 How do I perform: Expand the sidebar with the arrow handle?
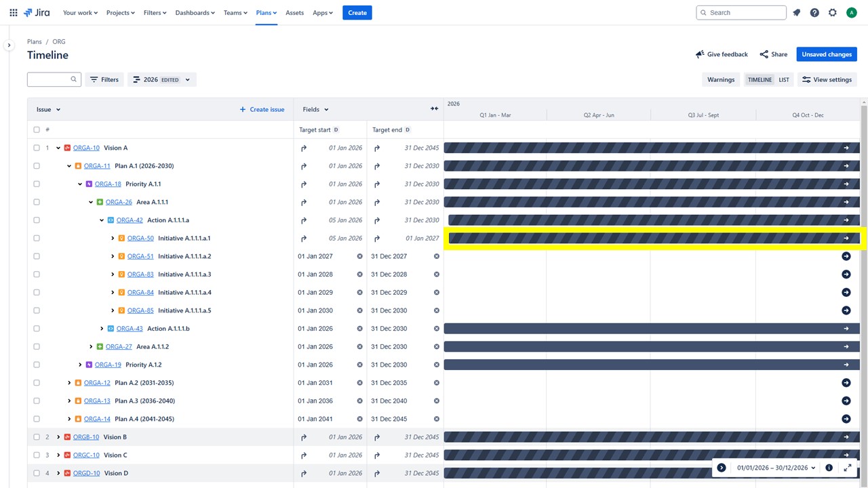click(9, 45)
